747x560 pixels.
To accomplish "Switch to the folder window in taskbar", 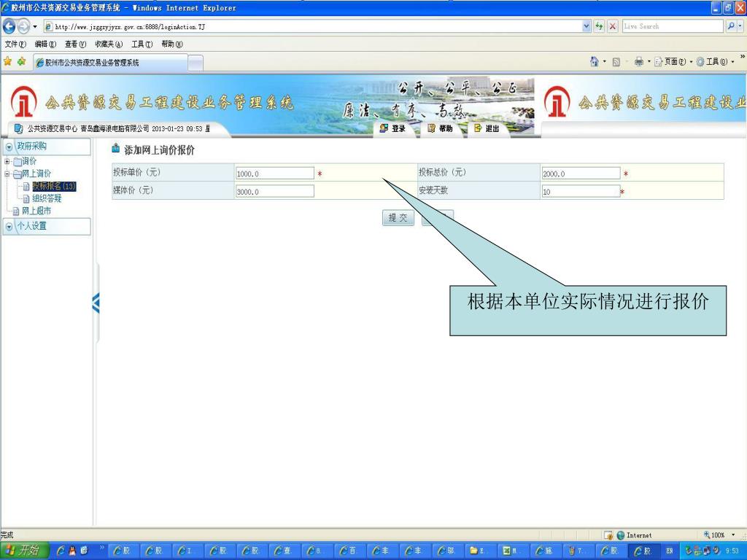I will tap(481, 551).
